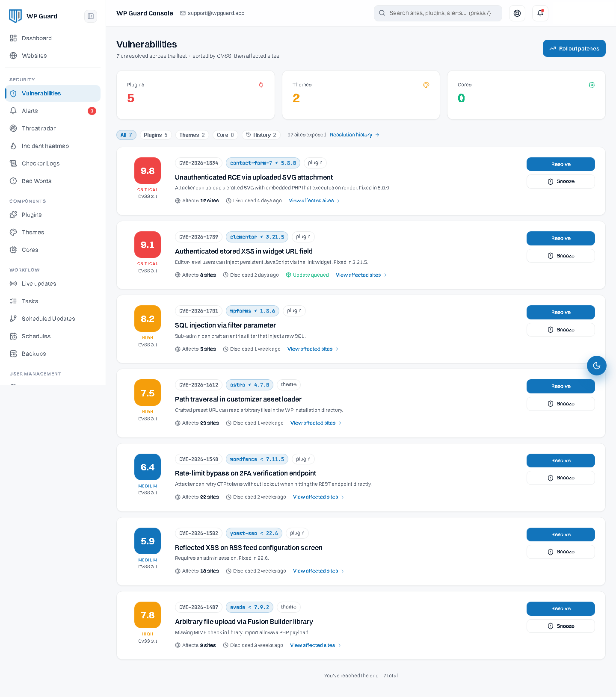Viewport: 616px width, 697px height.
Task: Click the WP Guard shield logo
Action: point(15,16)
